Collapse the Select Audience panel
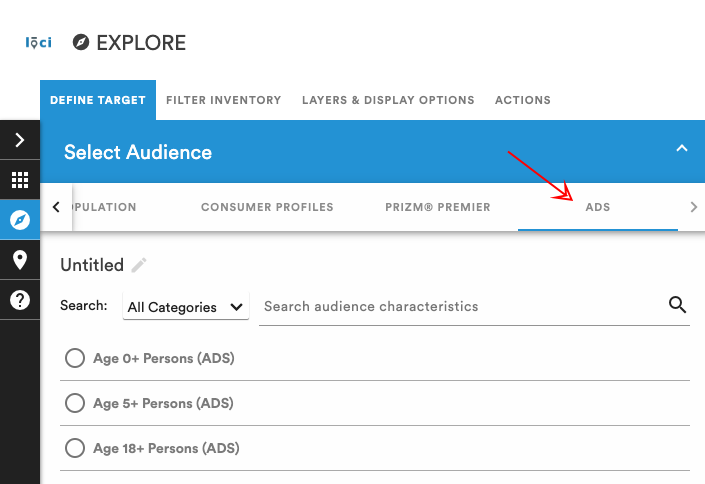This screenshot has width=705, height=484. click(x=682, y=148)
